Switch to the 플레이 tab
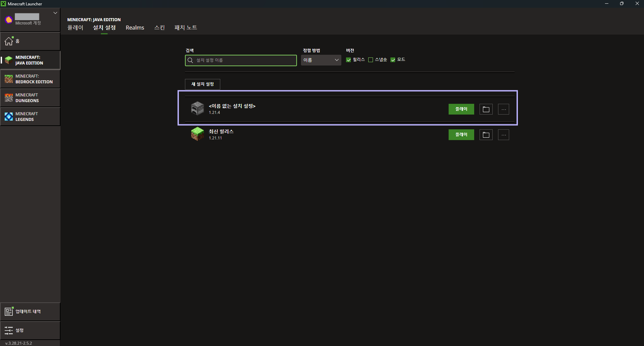The height and width of the screenshot is (346, 644). pyautogui.click(x=75, y=28)
